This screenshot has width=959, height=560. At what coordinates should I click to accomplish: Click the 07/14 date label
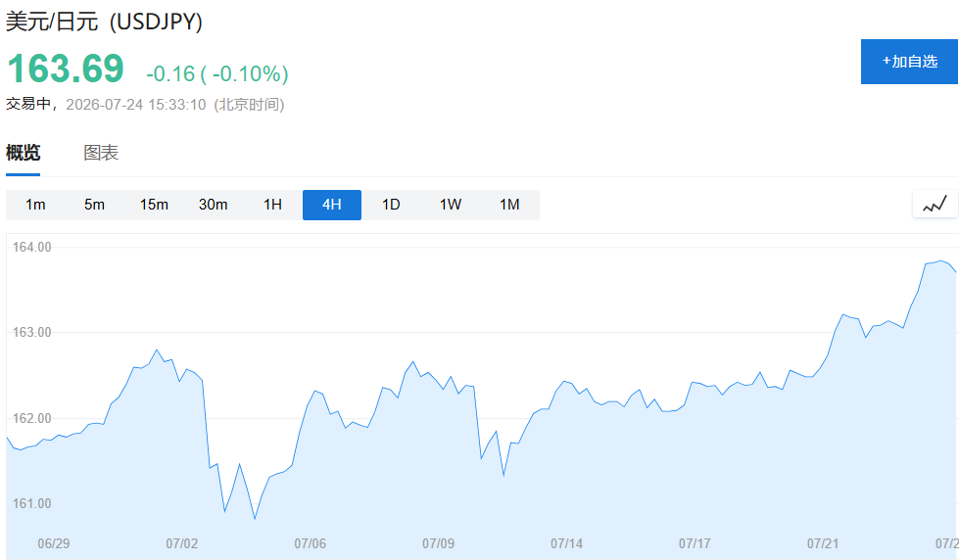point(566,543)
